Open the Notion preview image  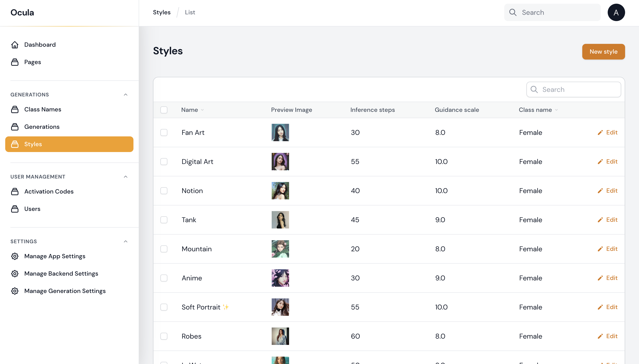[x=280, y=191]
